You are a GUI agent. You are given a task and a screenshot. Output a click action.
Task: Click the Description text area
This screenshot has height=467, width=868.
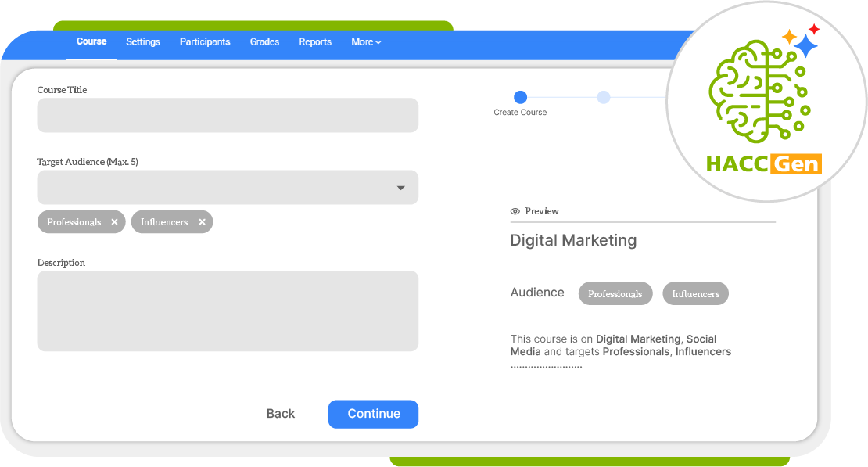pos(228,311)
